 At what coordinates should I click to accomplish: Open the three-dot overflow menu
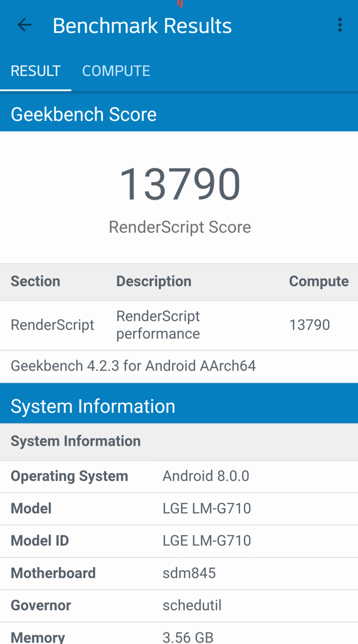click(x=340, y=25)
